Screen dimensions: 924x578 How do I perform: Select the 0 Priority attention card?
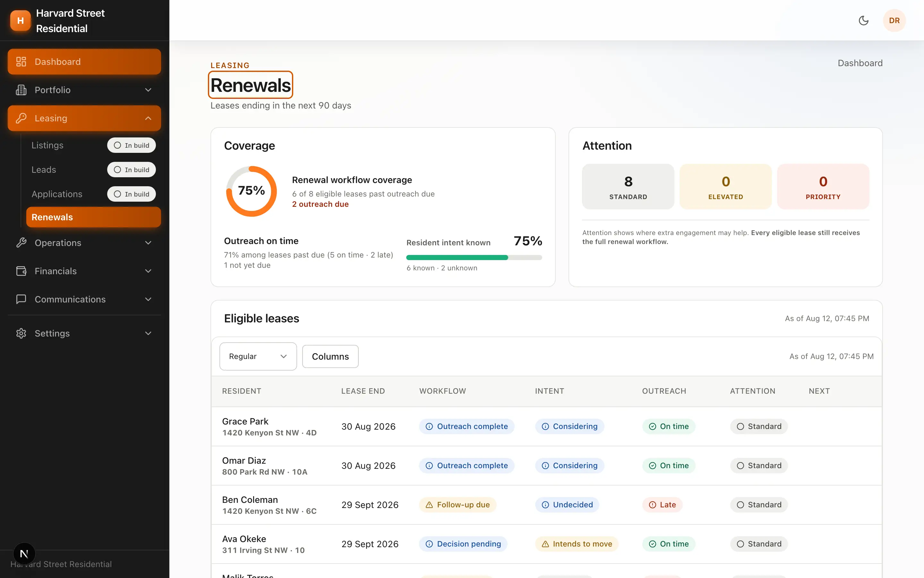[823, 187]
